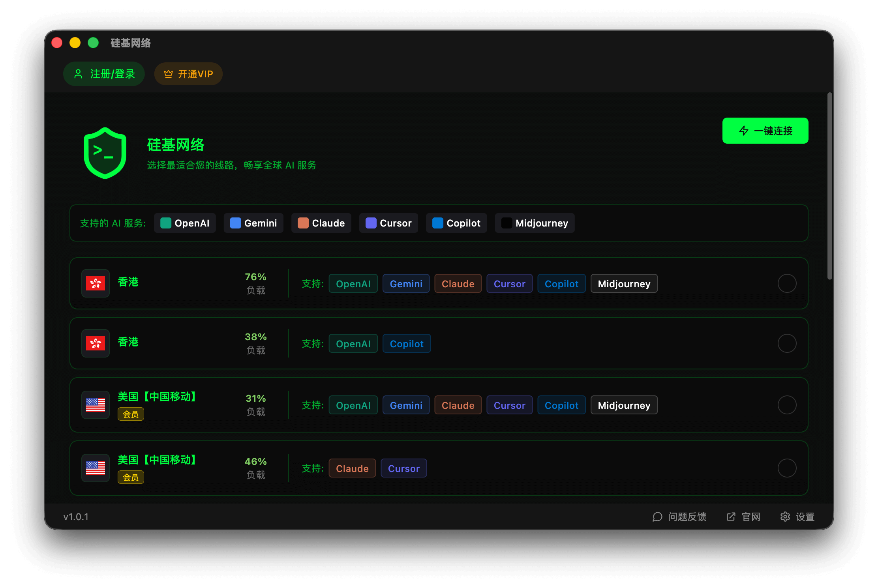Click the person icon on 注册/登录

point(77,74)
